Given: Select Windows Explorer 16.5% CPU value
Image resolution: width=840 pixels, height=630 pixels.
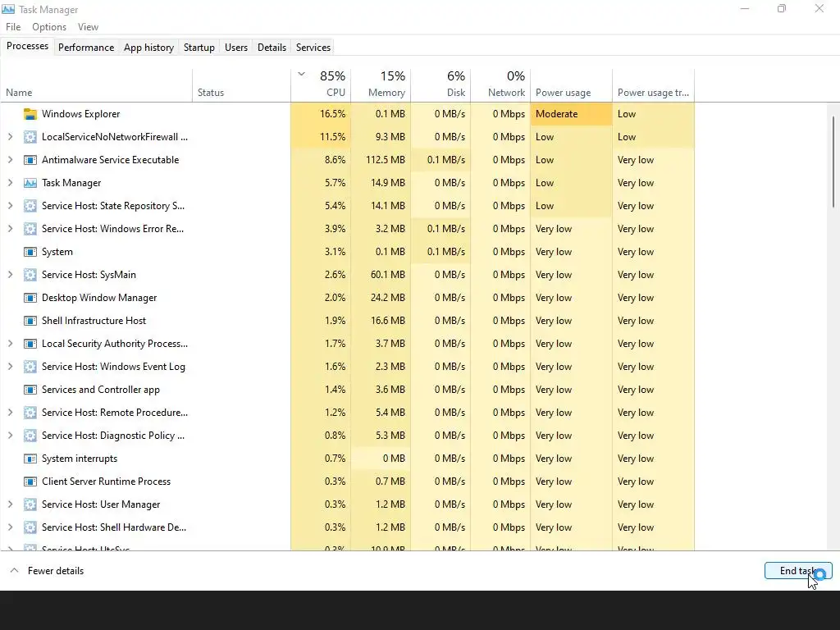Looking at the screenshot, I should coord(321,114).
